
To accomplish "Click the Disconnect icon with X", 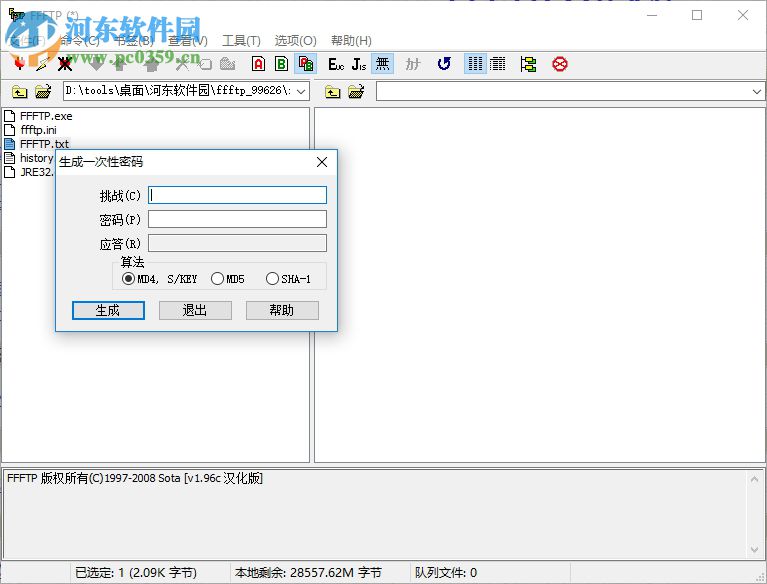I will pyautogui.click(x=65, y=64).
